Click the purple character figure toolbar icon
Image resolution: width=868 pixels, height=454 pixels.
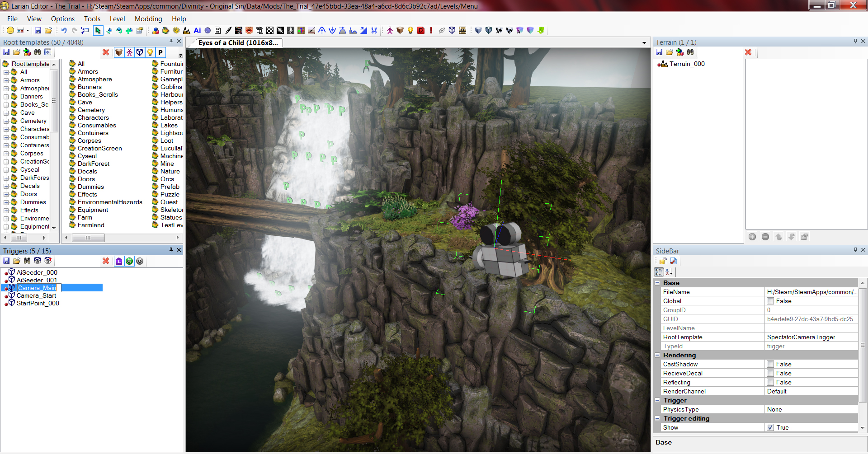pos(390,30)
